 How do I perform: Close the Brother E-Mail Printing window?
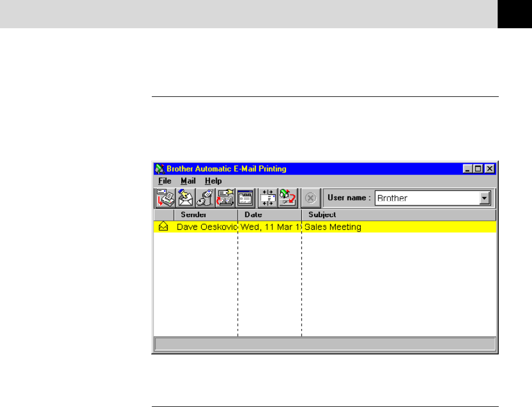(x=489, y=168)
